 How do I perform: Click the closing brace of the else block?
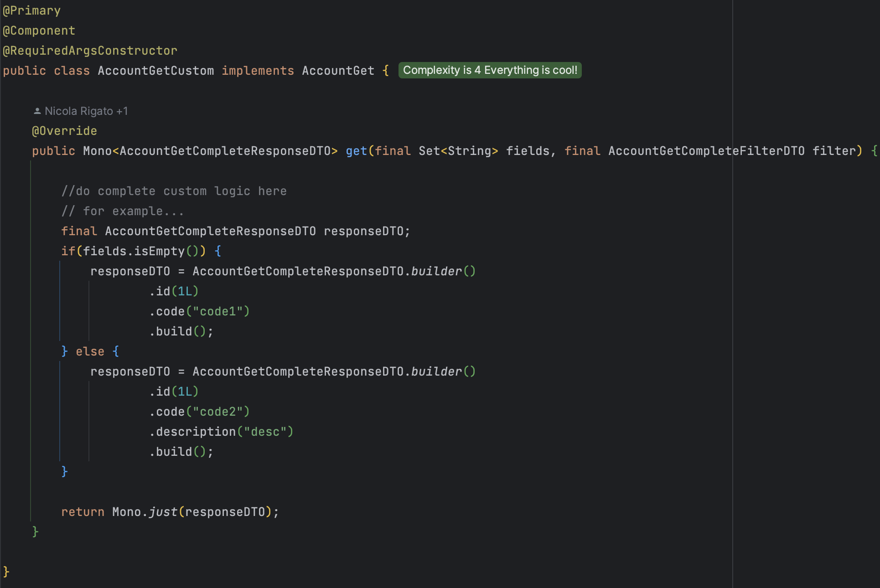(64, 472)
